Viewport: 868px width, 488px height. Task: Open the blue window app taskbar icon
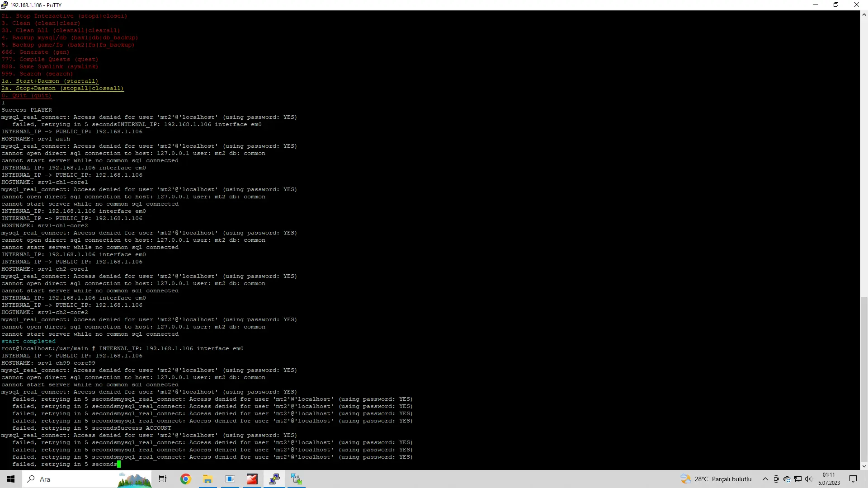pyautogui.click(x=230, y=479)
